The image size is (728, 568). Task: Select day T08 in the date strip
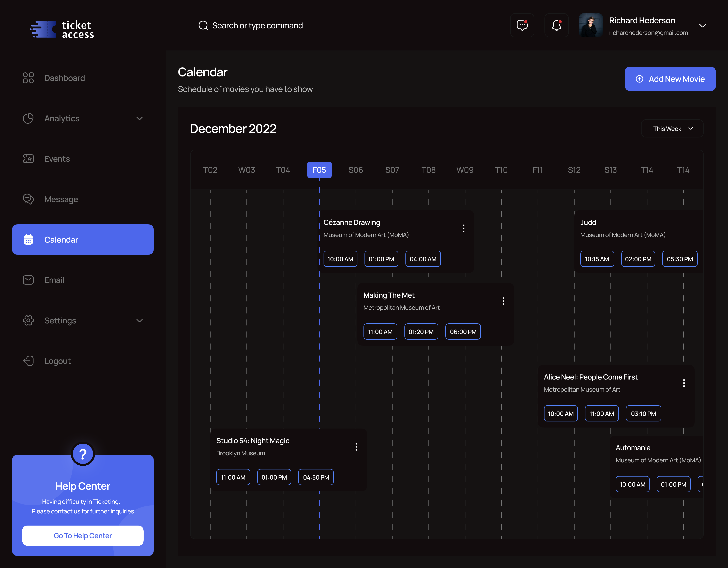tap(429, 170)
